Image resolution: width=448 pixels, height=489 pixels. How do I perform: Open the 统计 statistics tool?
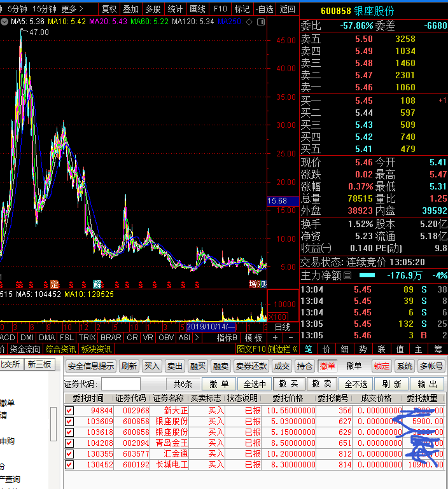(175, 9)
